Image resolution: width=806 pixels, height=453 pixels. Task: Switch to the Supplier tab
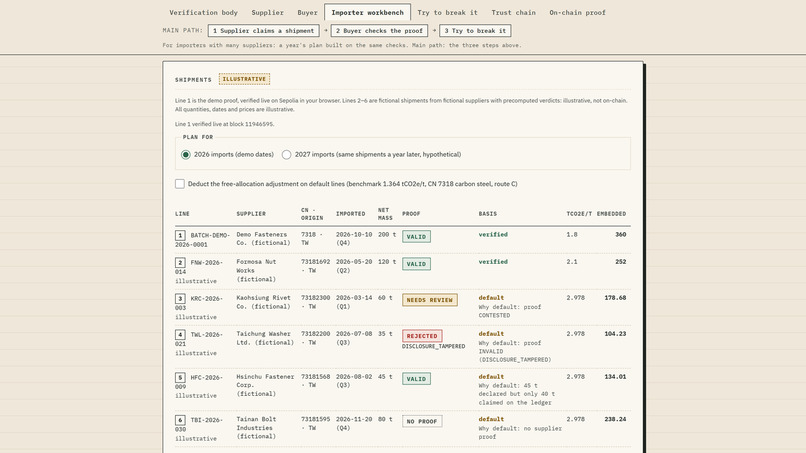click(267, 12)
